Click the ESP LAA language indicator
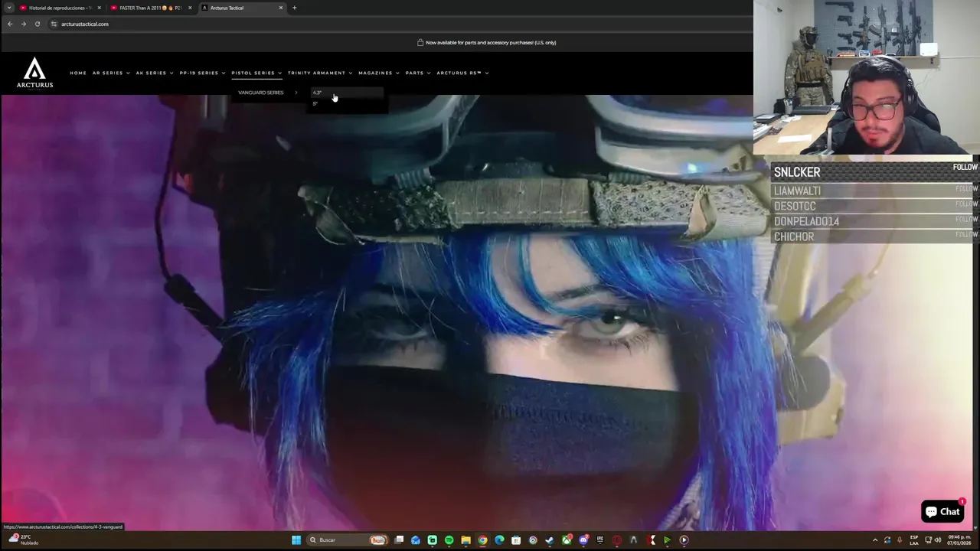The height and width of the screenshot is (551, 980). pos(914,540)
